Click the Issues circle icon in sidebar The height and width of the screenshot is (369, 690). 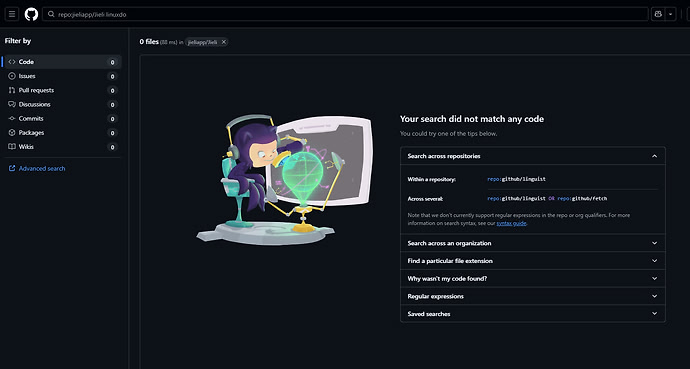click(x=12, y=76)
